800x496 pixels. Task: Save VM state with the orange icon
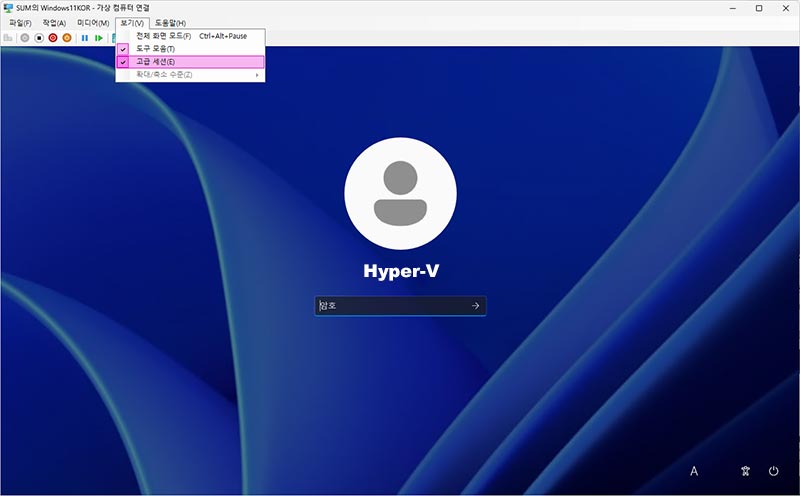[x=67, y=38]
